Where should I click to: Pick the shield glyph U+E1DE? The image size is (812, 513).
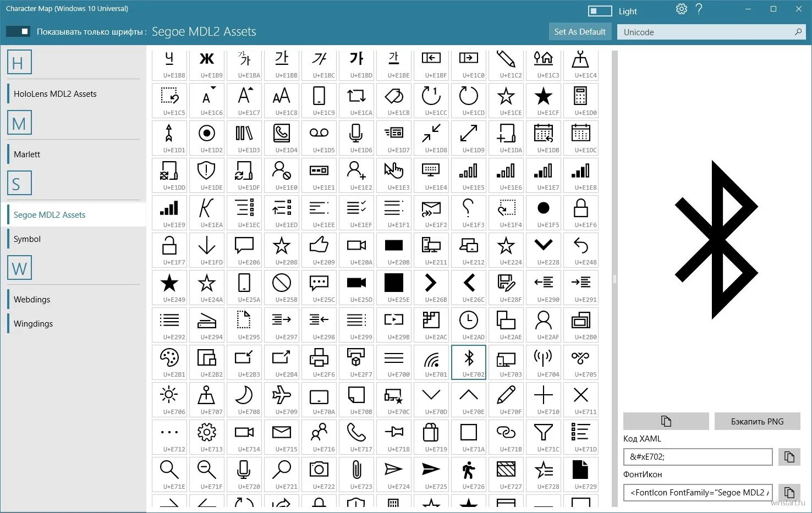click(x=207, y=175)
